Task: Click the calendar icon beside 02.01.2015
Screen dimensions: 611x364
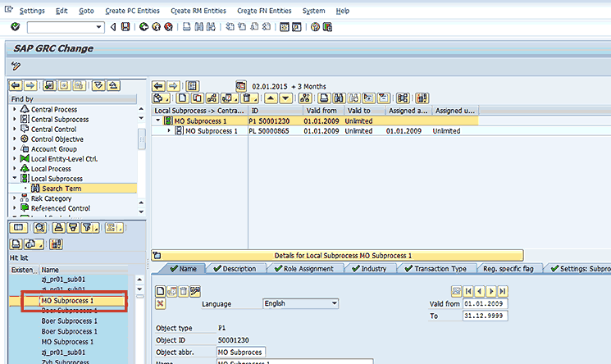Action: 241,86
